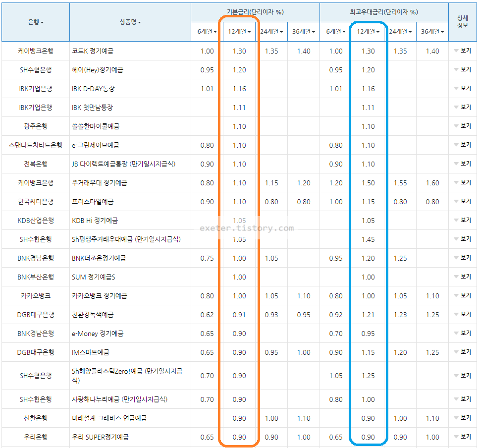Select product name 우리 SUPER정기예금
Screen dimensions: 479x448
point(100,437)
